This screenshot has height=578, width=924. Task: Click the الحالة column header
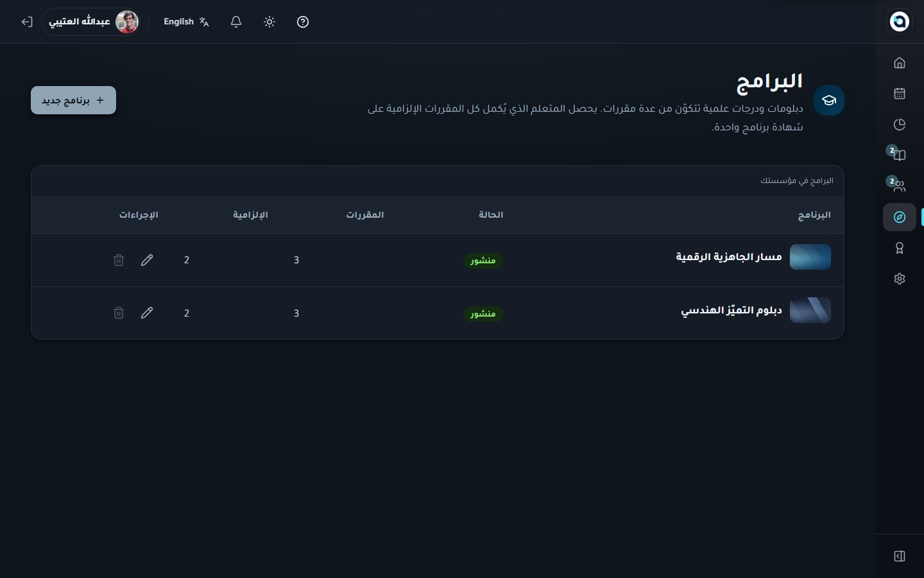[491, 215]
